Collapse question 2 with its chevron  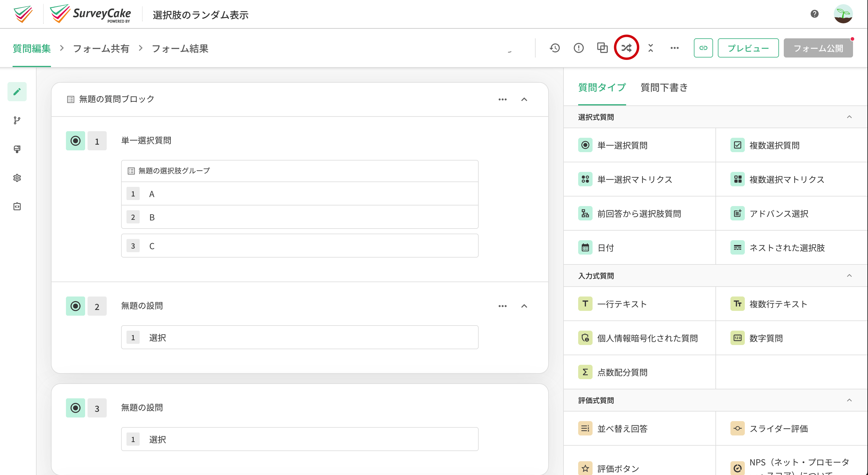click(524, 306)
